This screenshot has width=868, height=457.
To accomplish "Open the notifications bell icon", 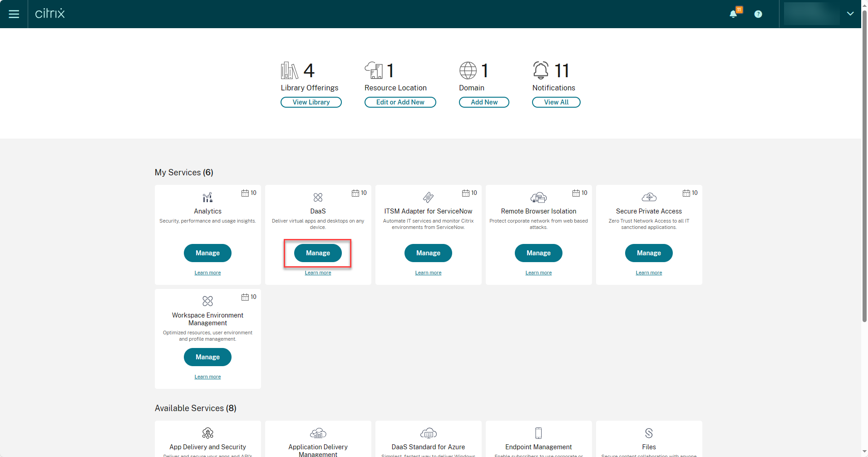I will click(733, 14).
